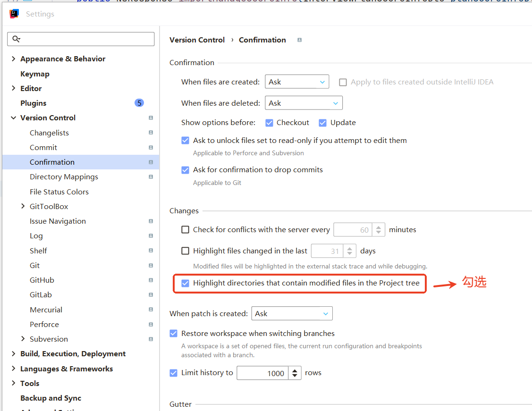Decrease the Limit history rows stepper

coord(295,376)
